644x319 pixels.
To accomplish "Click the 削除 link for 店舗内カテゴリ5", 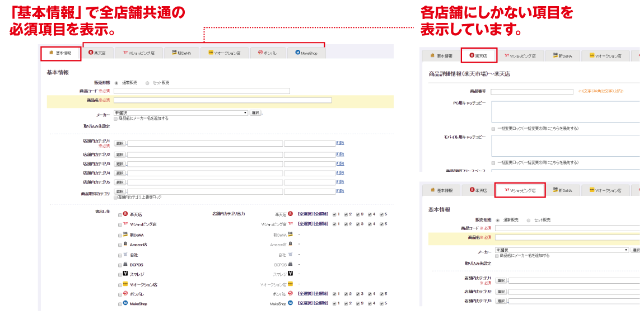I will point(340,182).
